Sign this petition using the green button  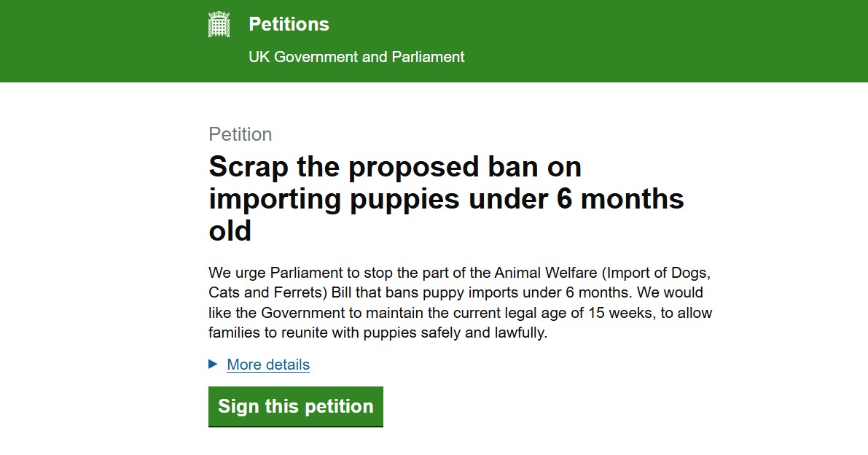[x=296, y=406]
